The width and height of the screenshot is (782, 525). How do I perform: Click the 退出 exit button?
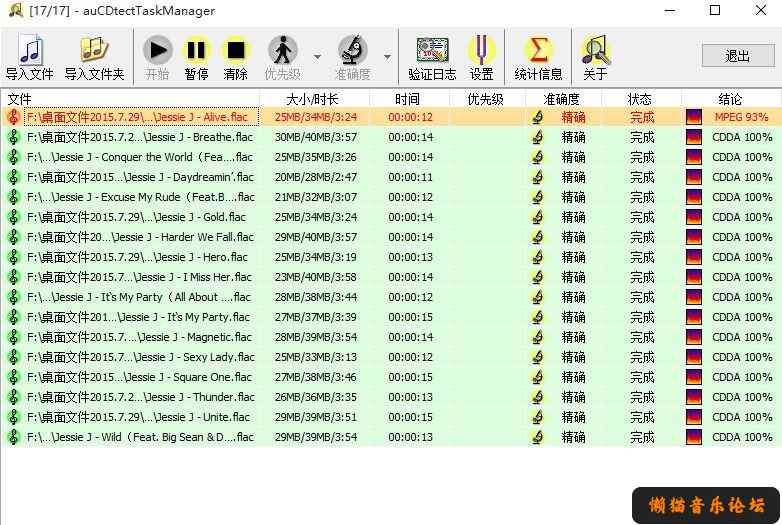coord(738,56)
